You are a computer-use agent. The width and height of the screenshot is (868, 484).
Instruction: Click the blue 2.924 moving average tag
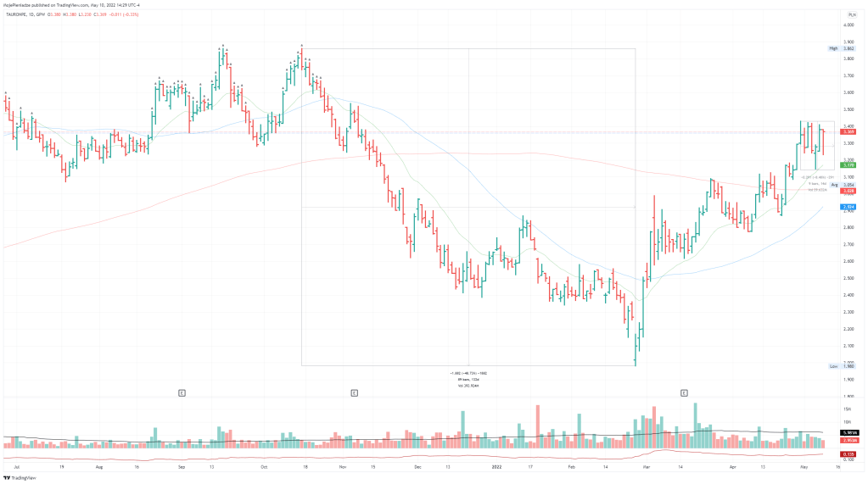click(848, 207)
